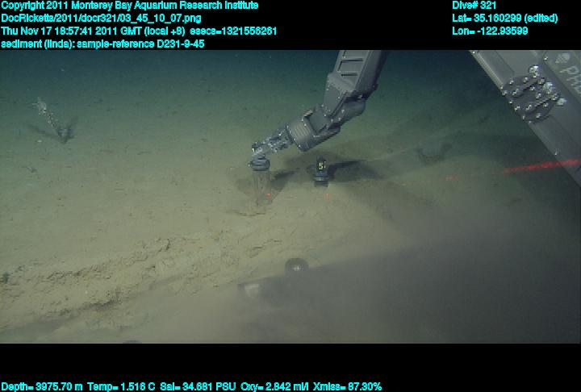Click the Dive# 321 label

[x=474, y=6]
